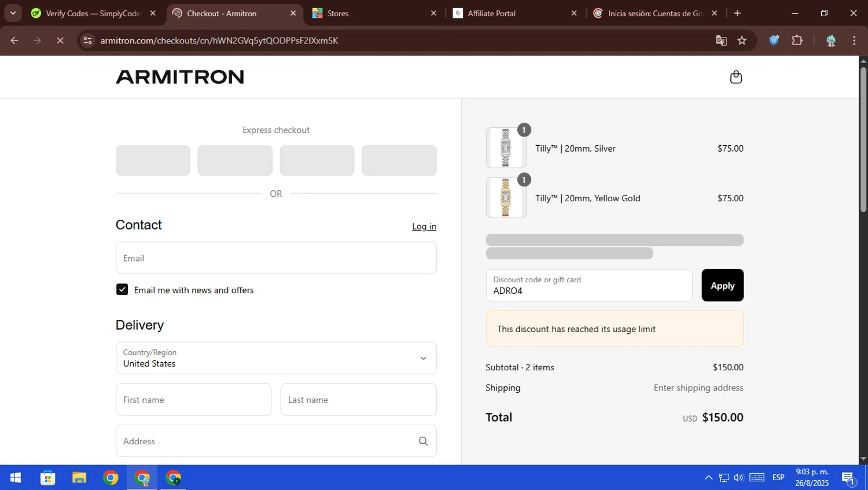Click the 'Tilly™ | 20mm, Yellow Gold' product name

click(x=587, y=198)
